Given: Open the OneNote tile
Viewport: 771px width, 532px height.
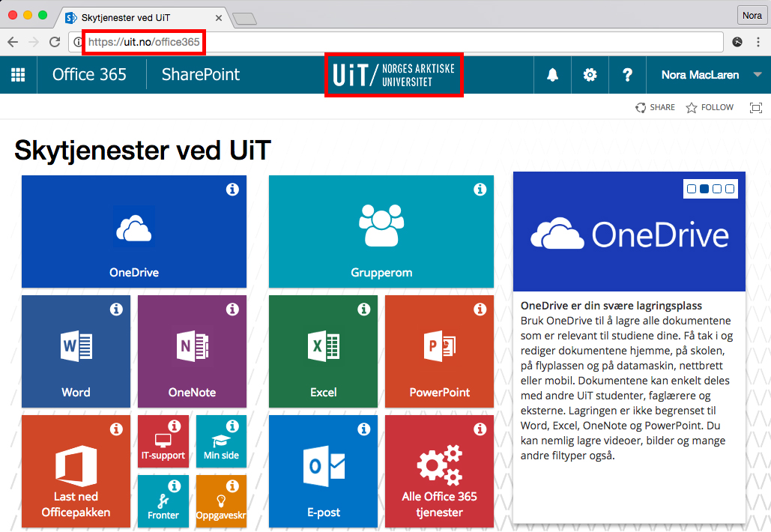Looking at the screenshot, I should click(192, 351).
